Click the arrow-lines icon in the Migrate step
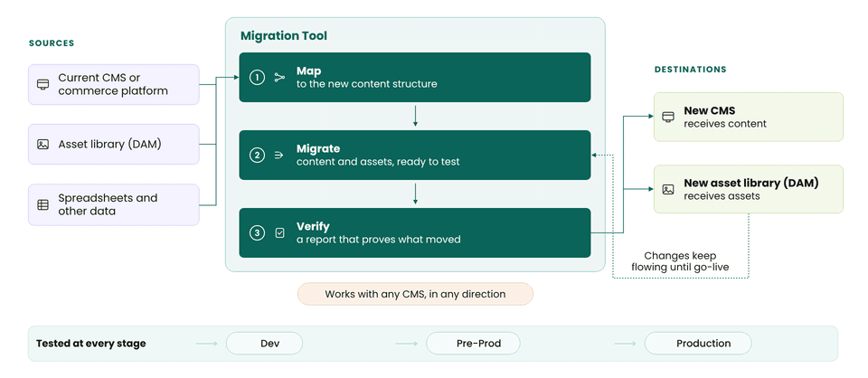The height and width of the screenshot is (378, 868). [279, 156]
